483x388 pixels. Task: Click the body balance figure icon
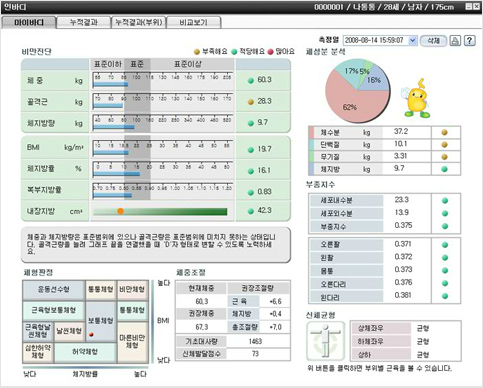326,341
